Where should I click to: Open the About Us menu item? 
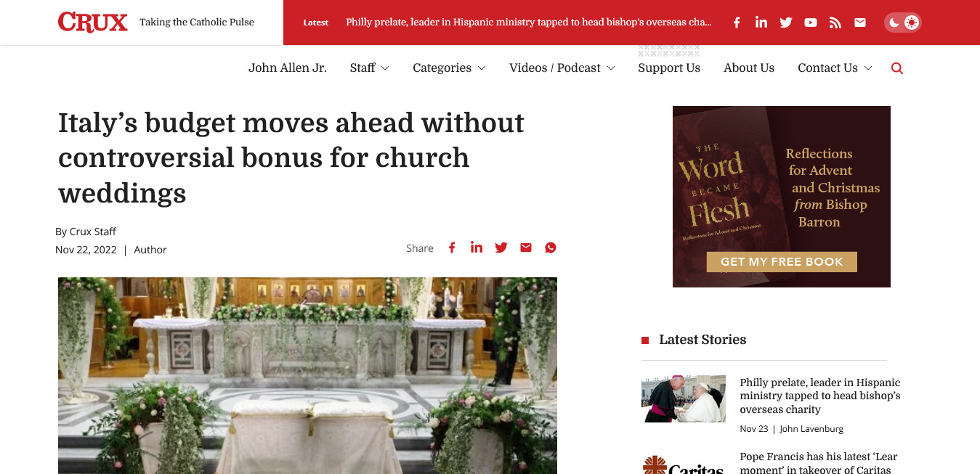pos(749,68)
